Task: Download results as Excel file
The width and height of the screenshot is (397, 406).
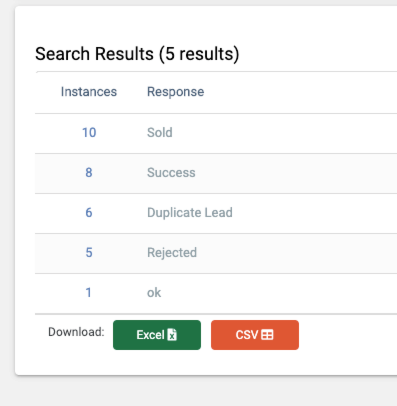Action: [x=157, y=335]
